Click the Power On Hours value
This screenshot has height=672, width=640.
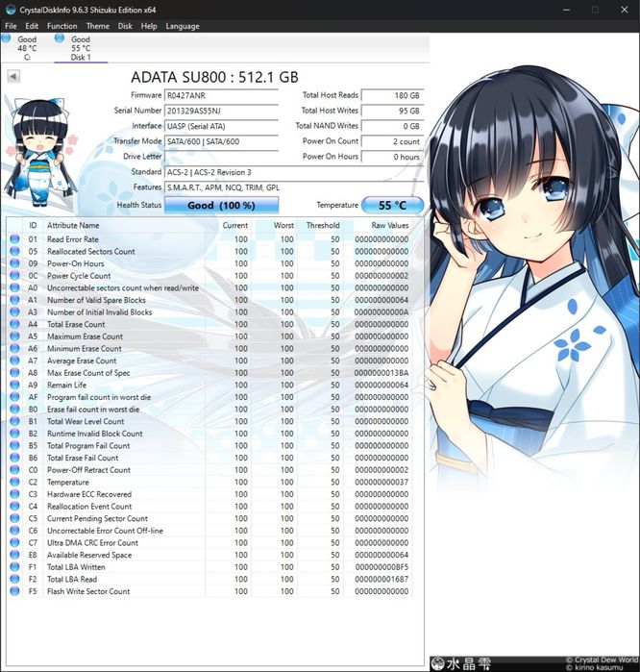392,157
